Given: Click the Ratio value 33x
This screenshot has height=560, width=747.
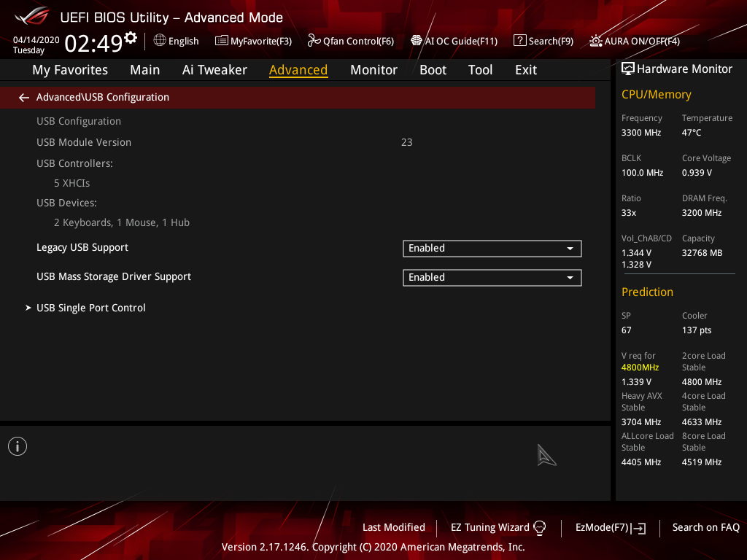Looking at the screenshot, I should [x=628, y=213].
